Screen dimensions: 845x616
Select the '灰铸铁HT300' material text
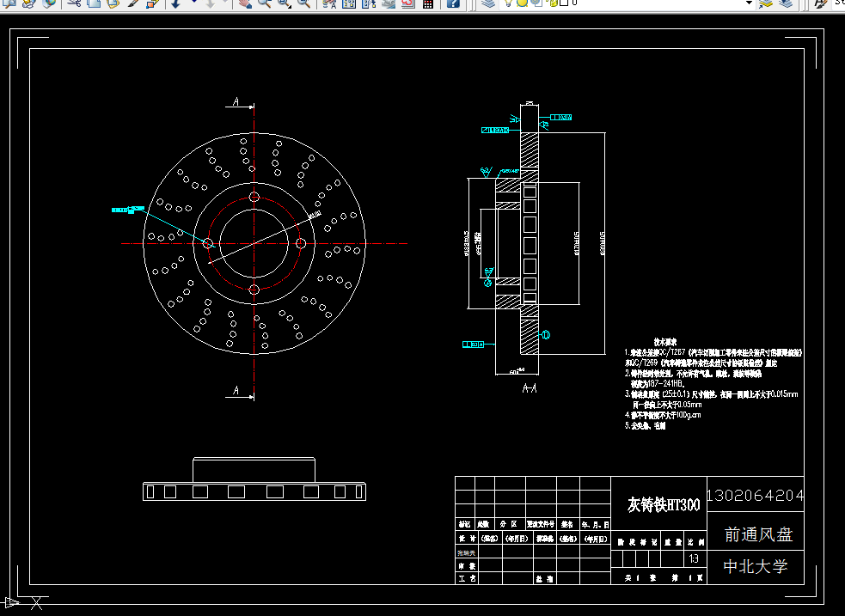coord(664,504)
